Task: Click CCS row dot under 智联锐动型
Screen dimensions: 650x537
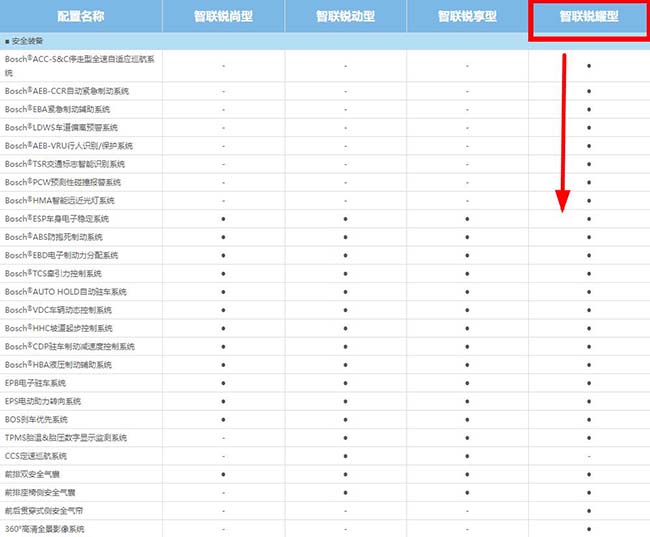Action: coord(345,456)
